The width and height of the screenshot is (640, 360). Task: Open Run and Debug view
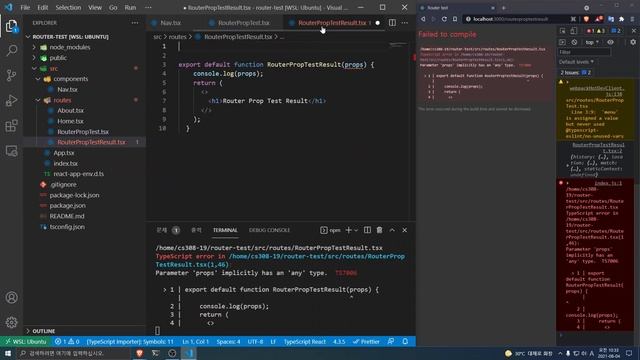pyautogui.click(x=11, y=100)
